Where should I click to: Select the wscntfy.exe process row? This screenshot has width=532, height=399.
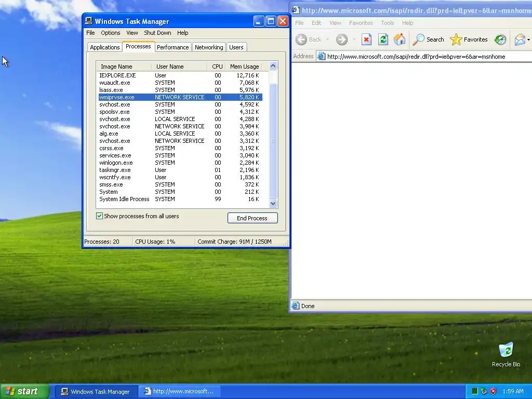click(180, 177)
